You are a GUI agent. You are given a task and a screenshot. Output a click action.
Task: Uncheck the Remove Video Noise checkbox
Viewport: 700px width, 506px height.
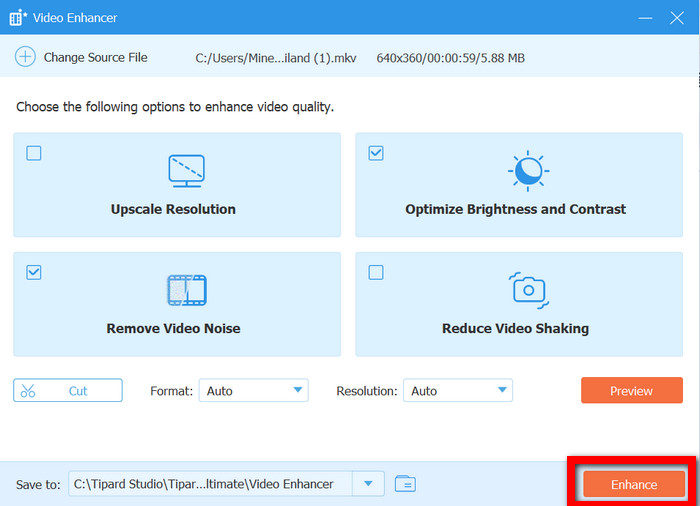(x=34, y=272)
